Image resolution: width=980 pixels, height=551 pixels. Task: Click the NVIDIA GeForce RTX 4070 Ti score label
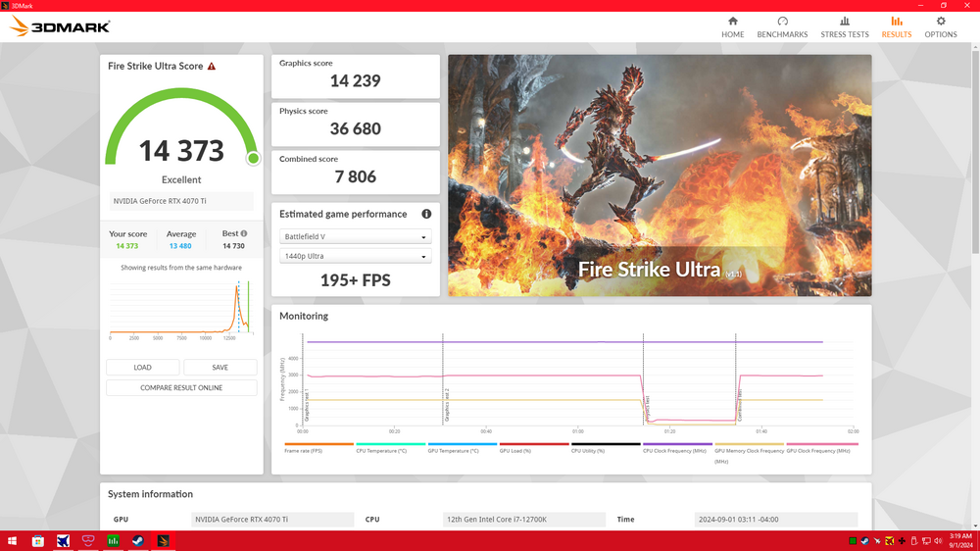181,201
